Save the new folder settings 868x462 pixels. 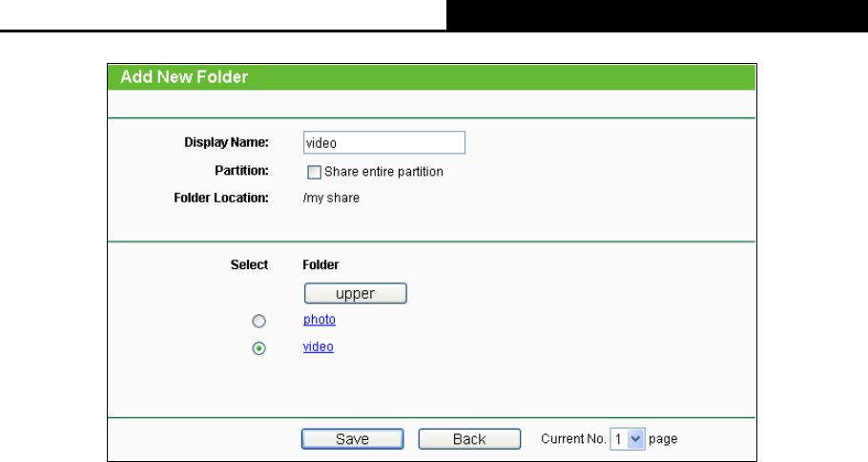tap(352, 439)
